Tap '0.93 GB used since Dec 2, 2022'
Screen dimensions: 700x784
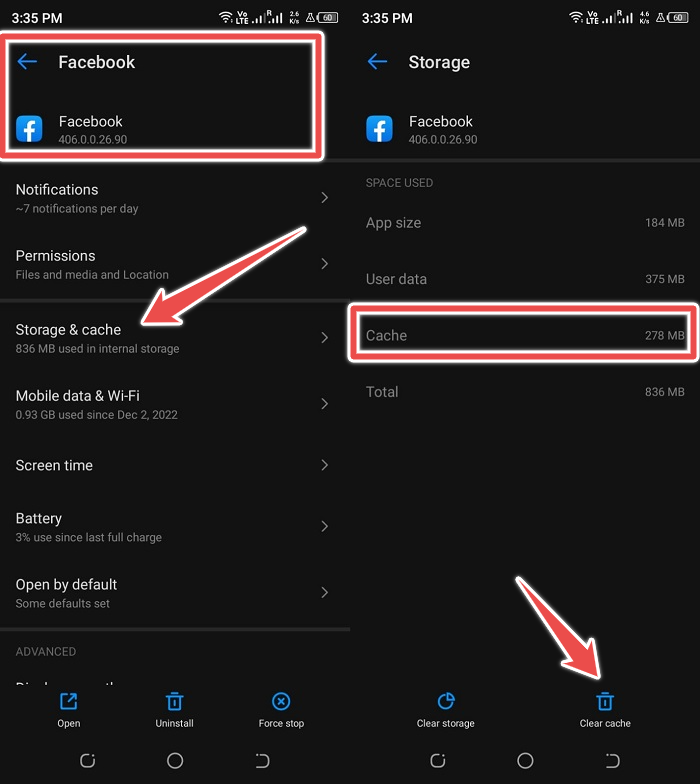tap(96, 414)
